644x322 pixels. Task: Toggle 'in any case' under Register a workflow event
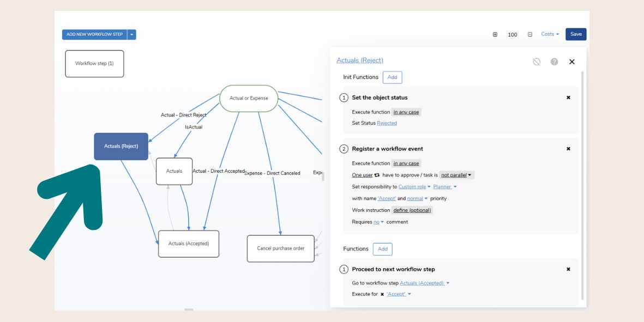click(406, 163)
